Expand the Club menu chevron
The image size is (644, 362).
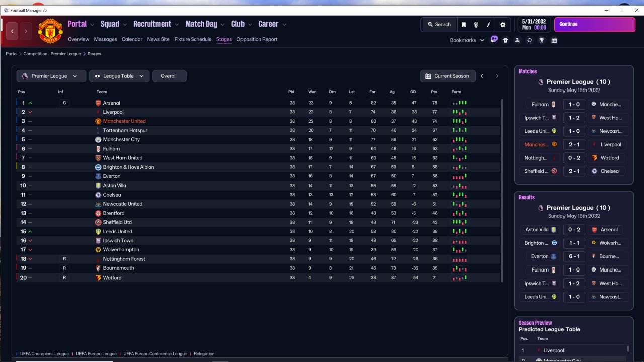pos(249,24)
